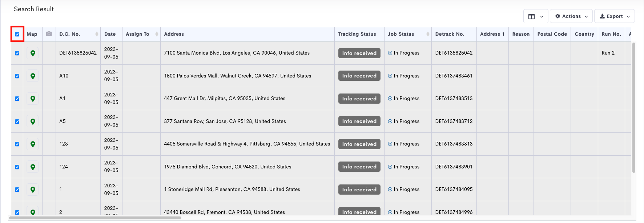644x223 pixels.
Task: Click Info received badge for Santa Monica address
Action: click(x=359, y=53)
